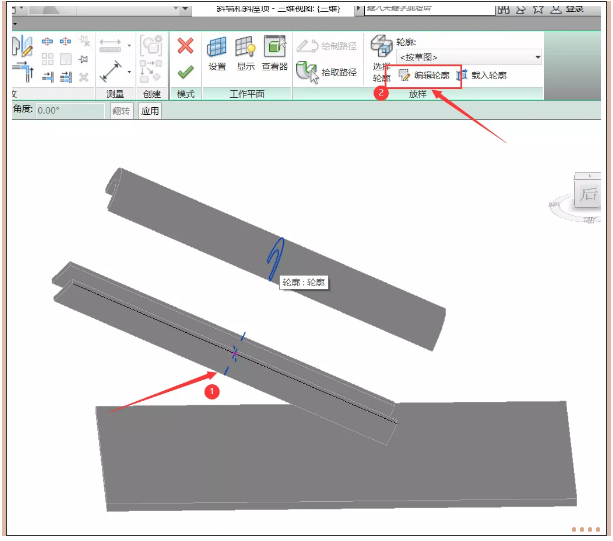
Task: Click the Sketch Path (绘制路径) tool
Action: (328, 46)
